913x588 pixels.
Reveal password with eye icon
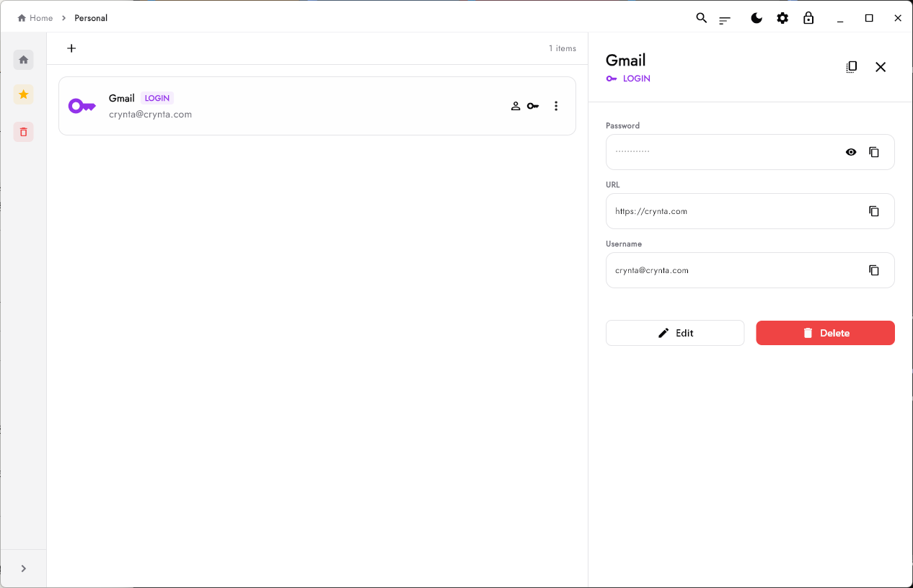[x=851, y=152]
